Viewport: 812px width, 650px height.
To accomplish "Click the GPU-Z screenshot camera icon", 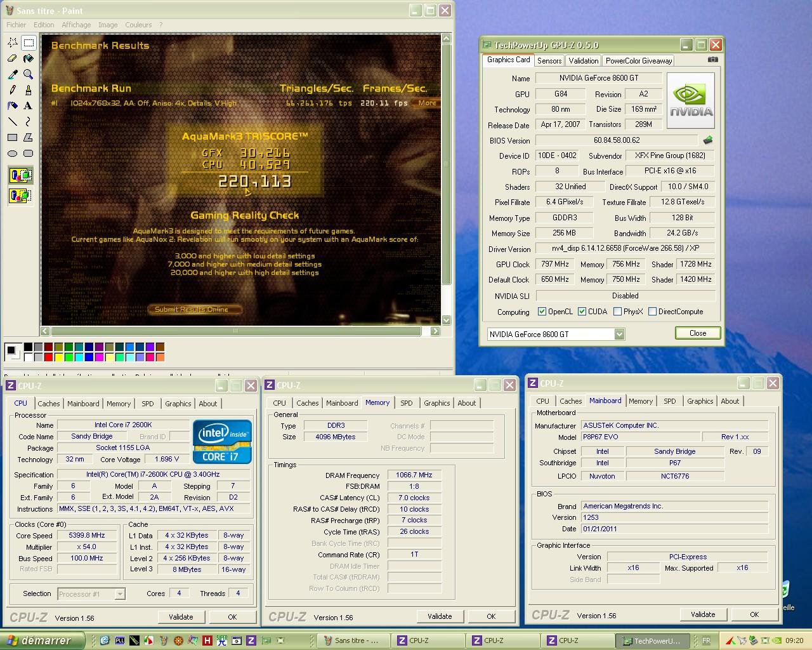I will click(713, 60).
